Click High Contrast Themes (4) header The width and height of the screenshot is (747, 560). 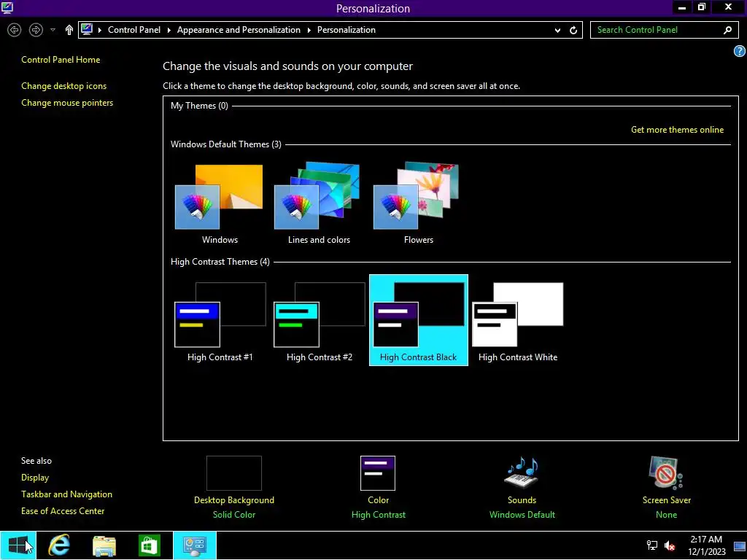tap(220, 262)
